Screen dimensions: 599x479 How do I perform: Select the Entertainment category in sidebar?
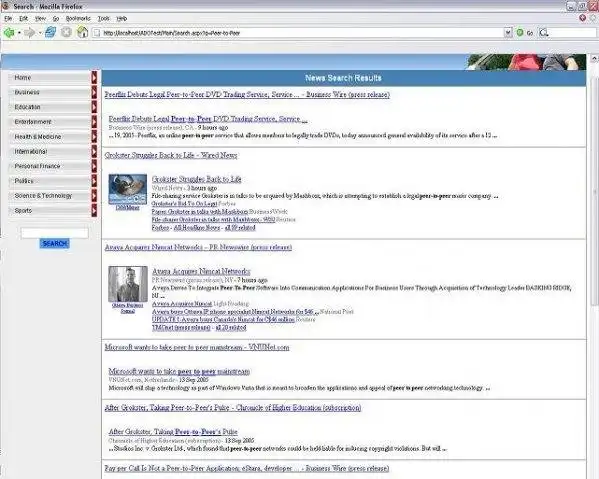(50, 121)
